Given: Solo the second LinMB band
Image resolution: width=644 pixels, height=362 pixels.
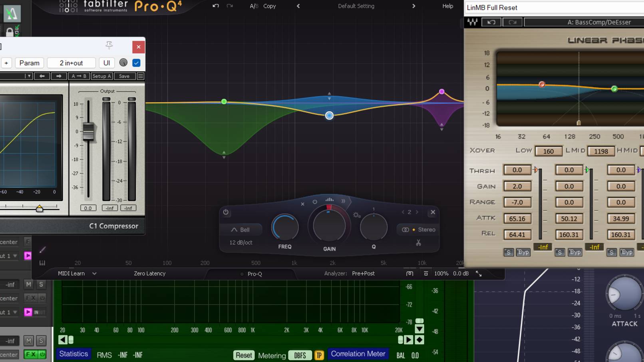Looking at the screenshot, I should click(x=560, y=252).
